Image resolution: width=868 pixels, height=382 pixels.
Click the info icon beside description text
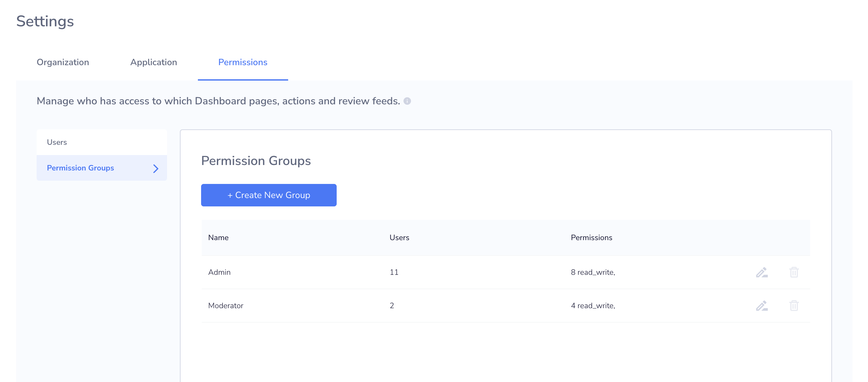(407, 101)
